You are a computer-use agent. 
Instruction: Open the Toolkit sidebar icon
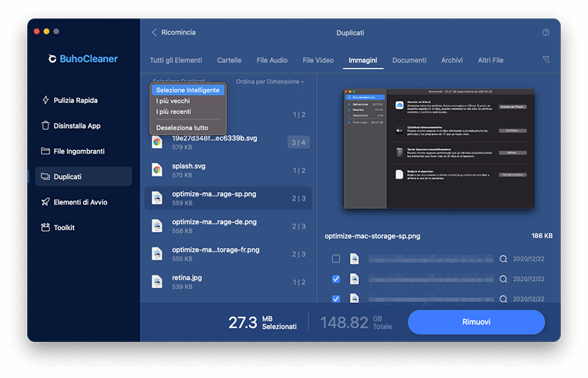pos(46,227)
